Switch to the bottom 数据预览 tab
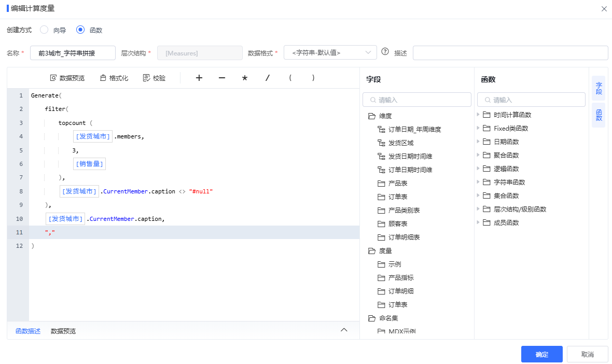This screenshot has width=612, height=364. pyautogui.click(x=63, y=331)
